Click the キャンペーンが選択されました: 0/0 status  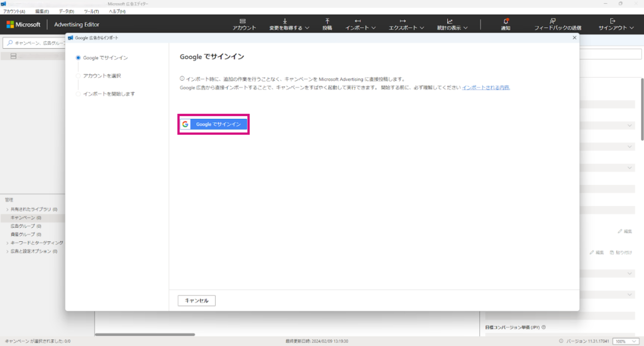tap(38, 341)
